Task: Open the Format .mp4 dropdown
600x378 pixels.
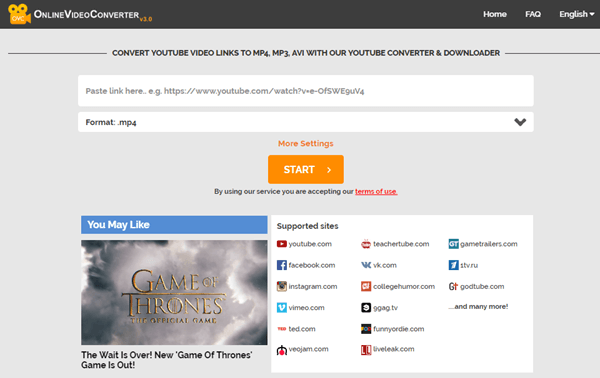Action: tap(306, 122)
